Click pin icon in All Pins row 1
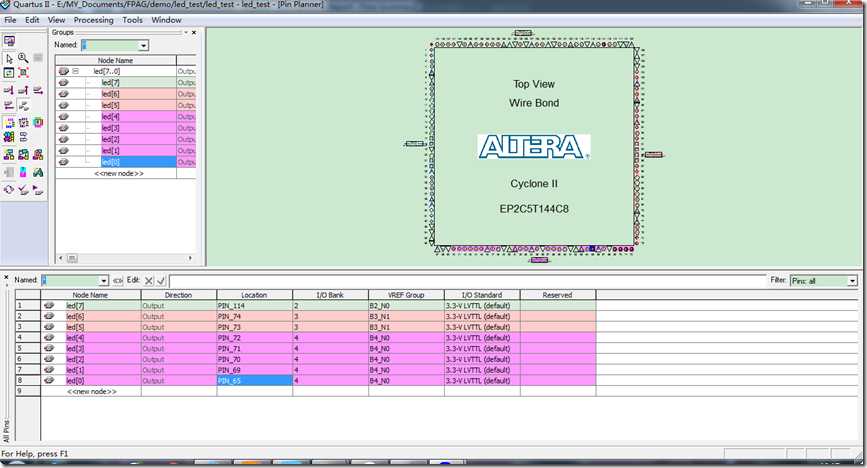867x468 pixels. pos(49,305)
